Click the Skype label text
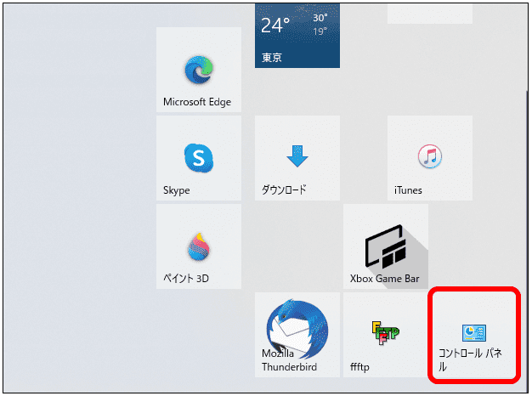The image size is (532, 396). (x=177, y=190)
